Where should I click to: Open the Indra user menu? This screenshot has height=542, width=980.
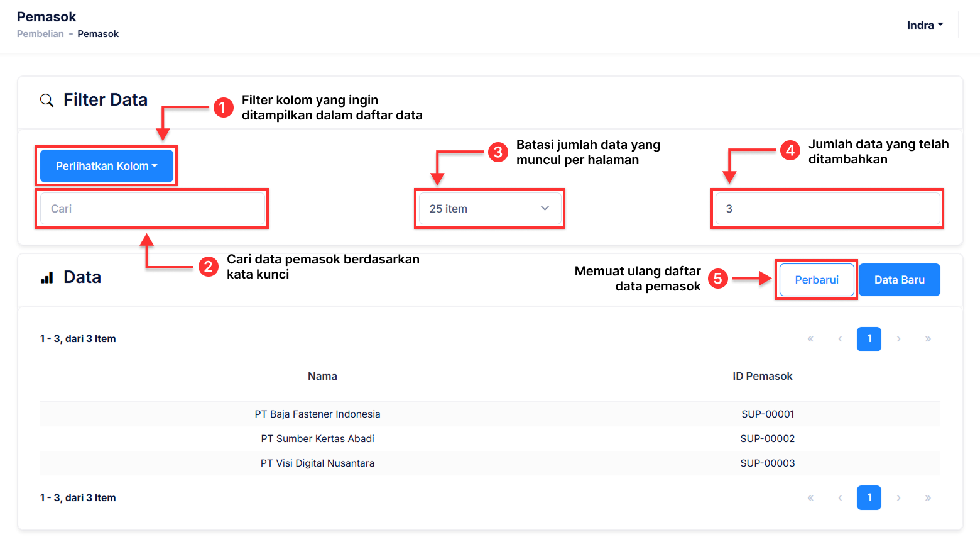point(925,25)
